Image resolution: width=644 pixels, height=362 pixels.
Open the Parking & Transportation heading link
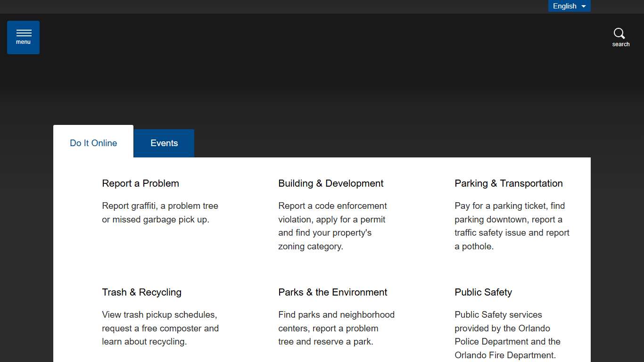[x=508, y=183]
